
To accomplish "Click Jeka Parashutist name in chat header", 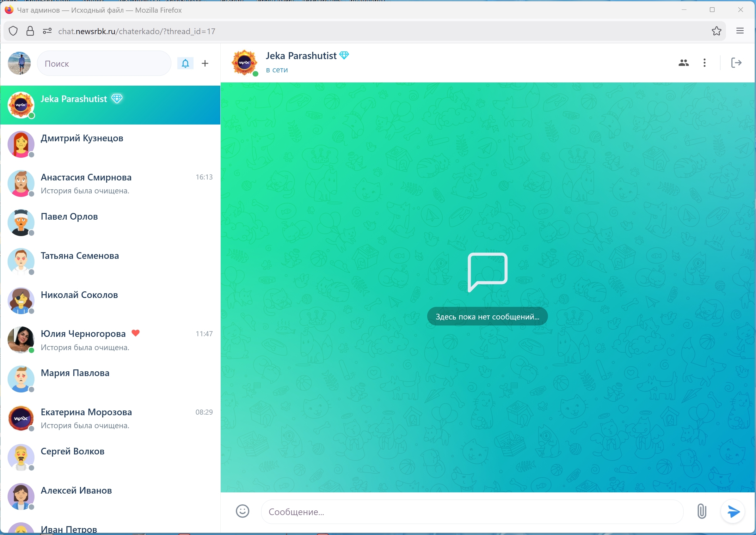I will click(x=301, y=56).
